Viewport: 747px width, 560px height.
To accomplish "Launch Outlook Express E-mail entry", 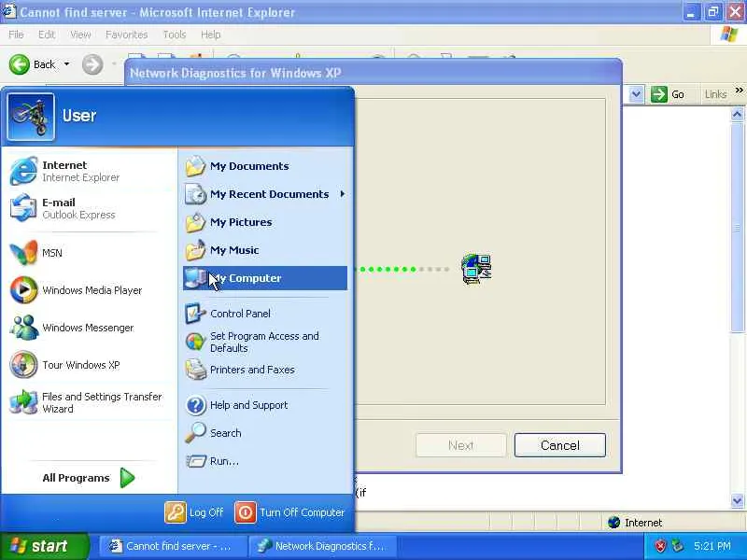I will (x=88, y=208).
